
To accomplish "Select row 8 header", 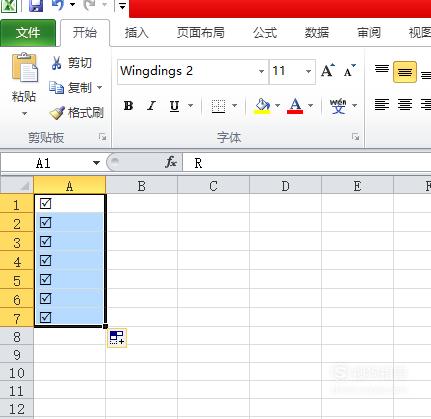I will point(17,337).
